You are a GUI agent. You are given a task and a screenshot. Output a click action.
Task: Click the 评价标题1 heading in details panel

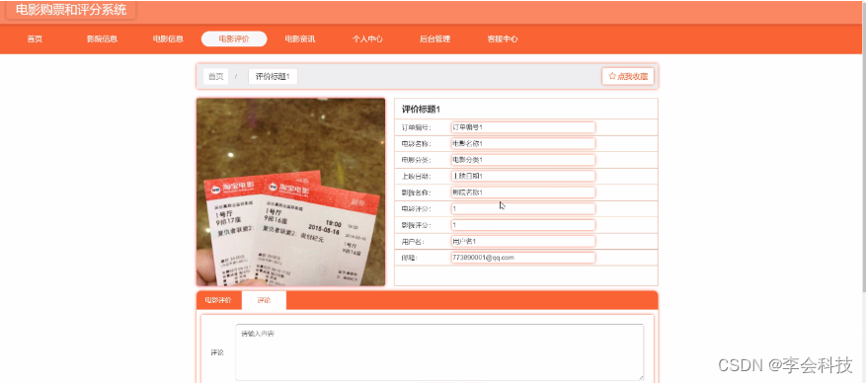click(x=422, y=109)
